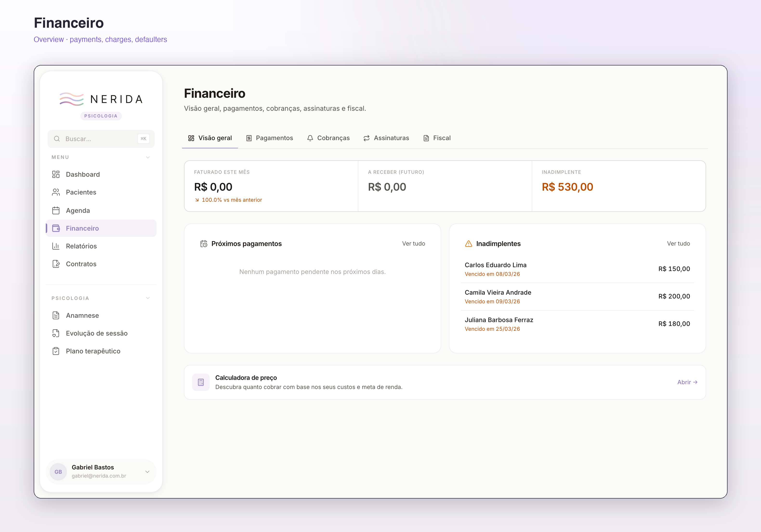Click the Anamnese document icon
This screenshot has width=761, height=532.
pos(56,315)
